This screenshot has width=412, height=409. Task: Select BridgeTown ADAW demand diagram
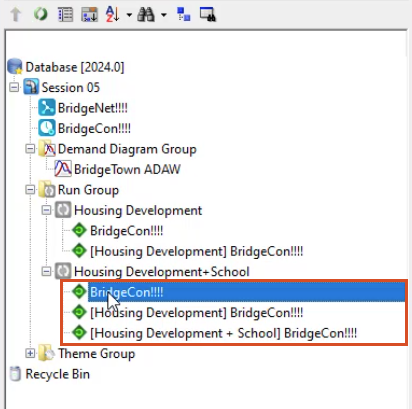[127, 169]
